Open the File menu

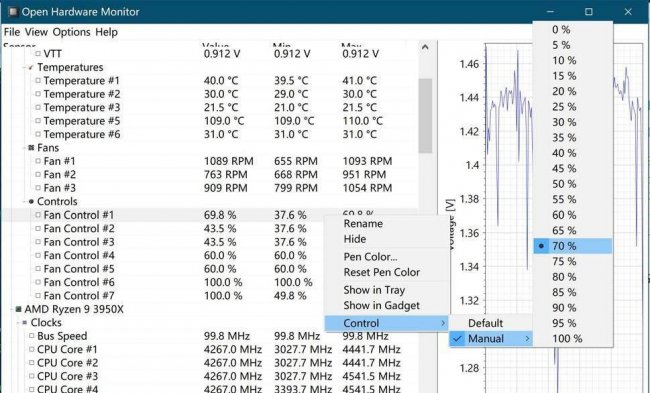click(12, 32)
